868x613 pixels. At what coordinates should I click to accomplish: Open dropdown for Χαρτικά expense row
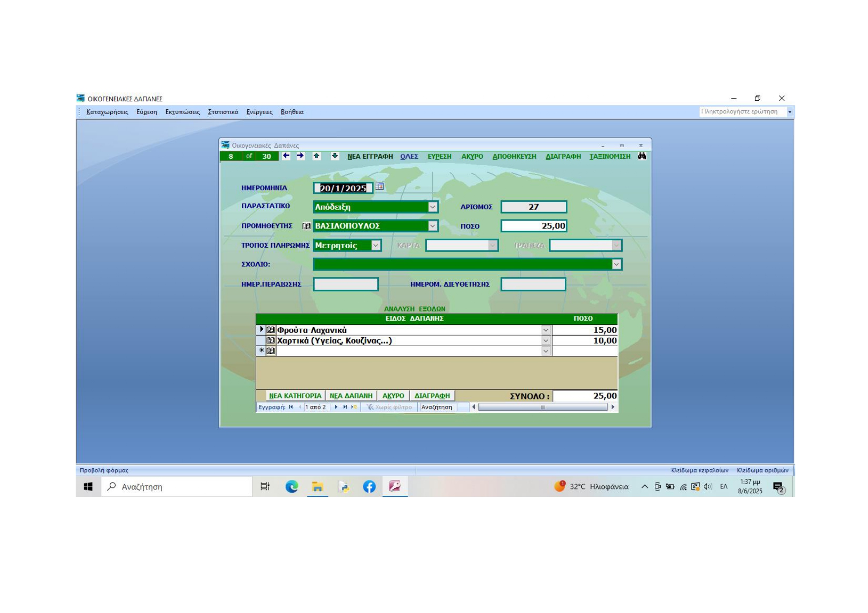pos(546,341)
